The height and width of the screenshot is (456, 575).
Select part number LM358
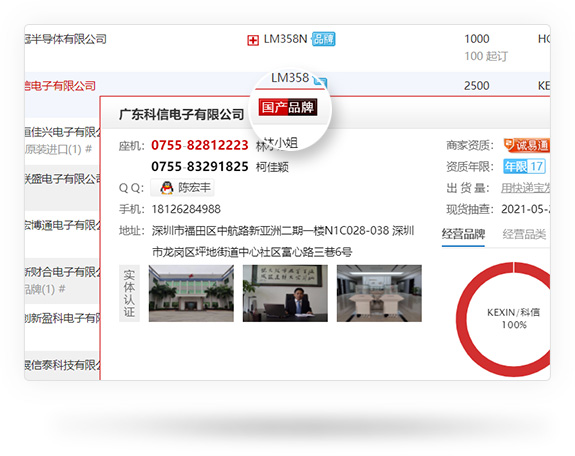pyautogui.click(x=290, y=78)
